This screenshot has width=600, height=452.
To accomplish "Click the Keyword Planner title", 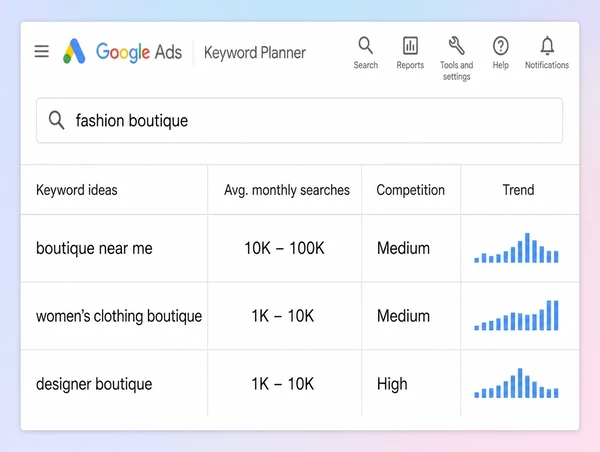I will click(255, 52).
